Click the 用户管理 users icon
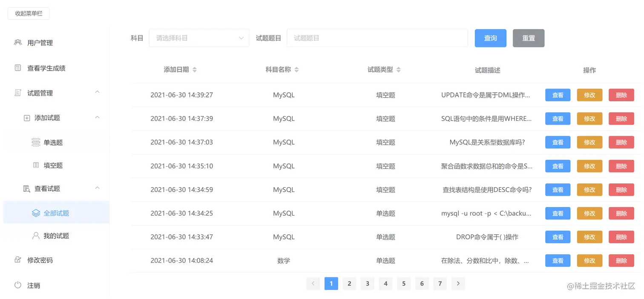This screenshot has width=644, height=299. (x=17, y=42)
